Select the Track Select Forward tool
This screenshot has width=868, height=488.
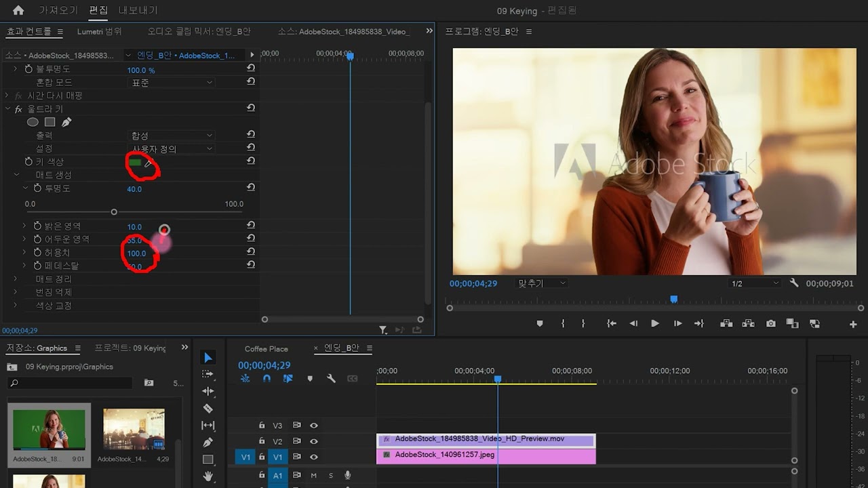coord(208,374)
